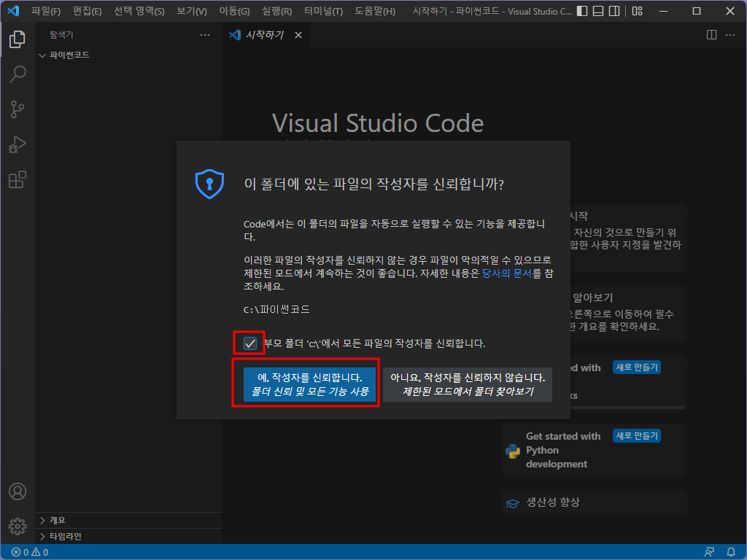The image size is (747, 560).
Task: Click the Python logo in walkthrough card
Action: 513,451
